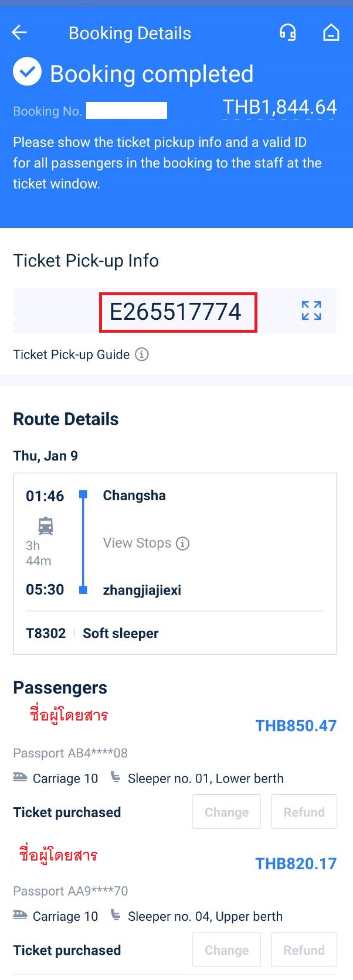Tap the T8302 train number
Viewport: 353px width, 980px height.
pos(46,633)
